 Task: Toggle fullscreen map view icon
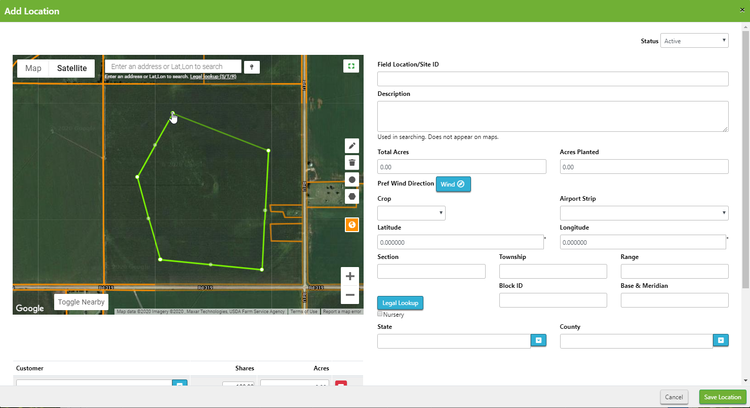[351, 66]
